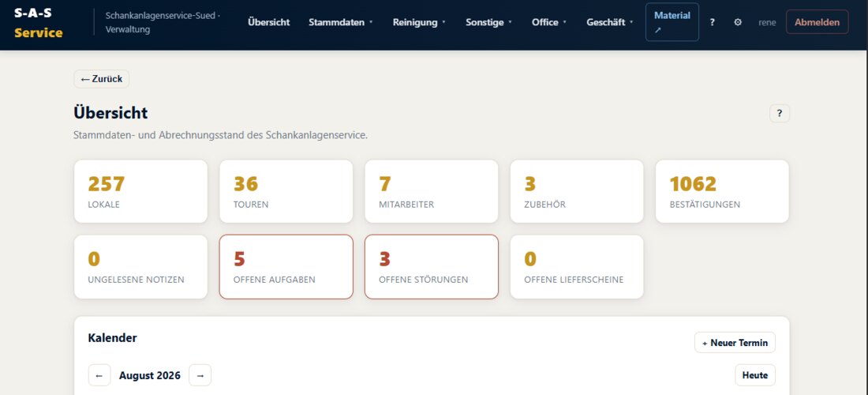Go to next month in calendar

200,375
